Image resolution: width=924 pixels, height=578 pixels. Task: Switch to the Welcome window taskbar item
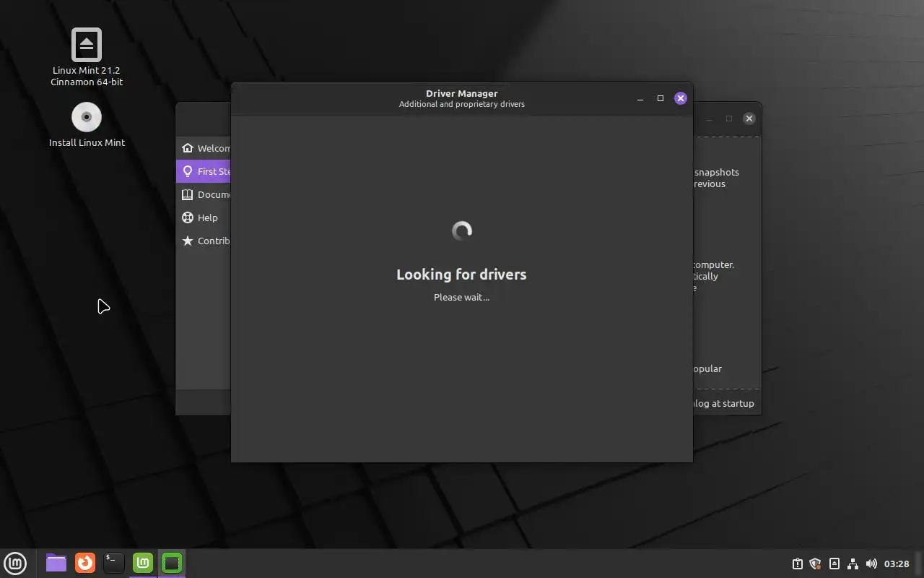tap(143, 563)
